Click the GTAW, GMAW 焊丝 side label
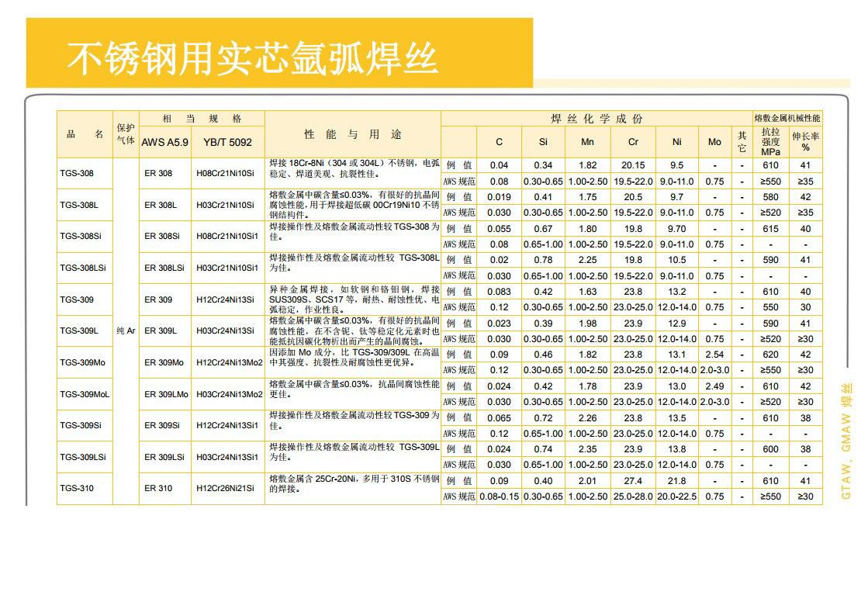Screen dimensions: 868x616 click(846, 441)
